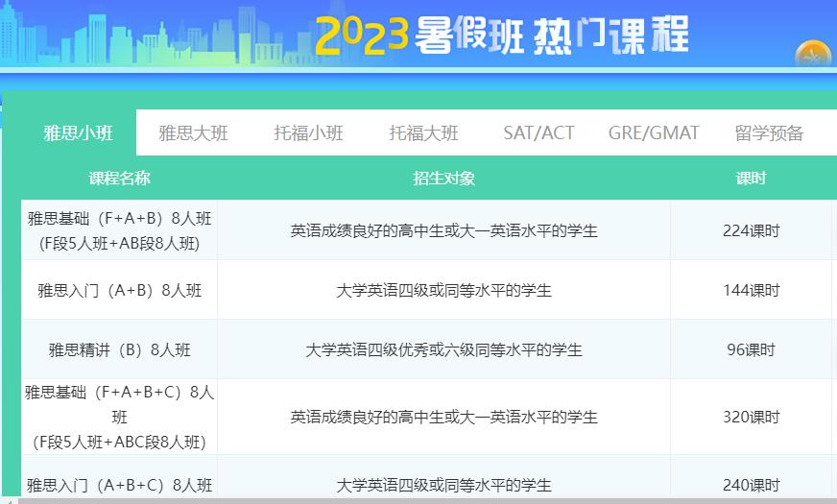Viewport: 837px width, 504px height.
Task: Click 大学英语四级优秀或六级同等水平的学生 cell
Action: pyautogui.click(x=443, y=349)
